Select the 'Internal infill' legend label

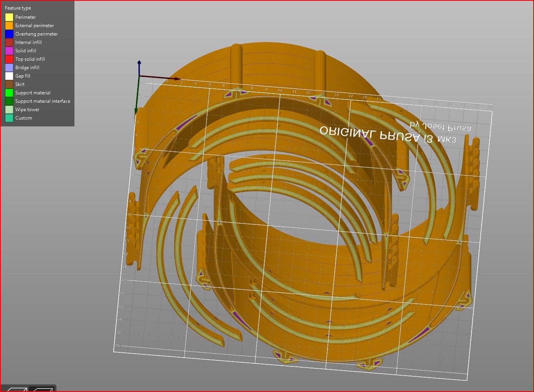[x=28, y=42]
